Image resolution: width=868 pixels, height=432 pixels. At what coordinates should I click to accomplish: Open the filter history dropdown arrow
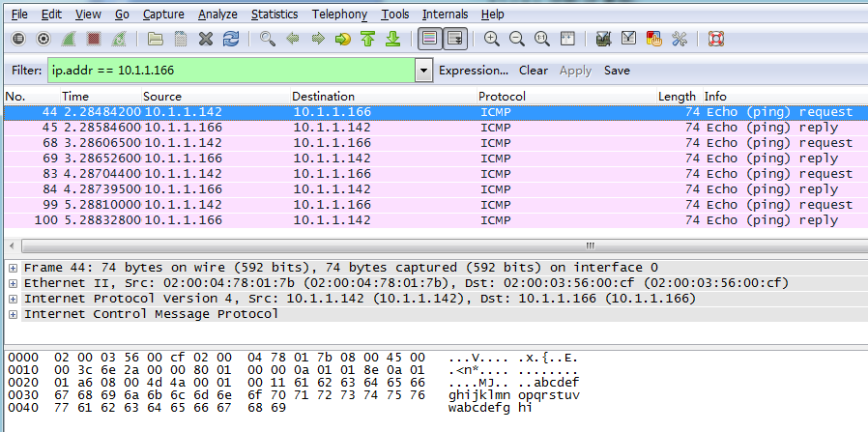[x=424, y=71]
